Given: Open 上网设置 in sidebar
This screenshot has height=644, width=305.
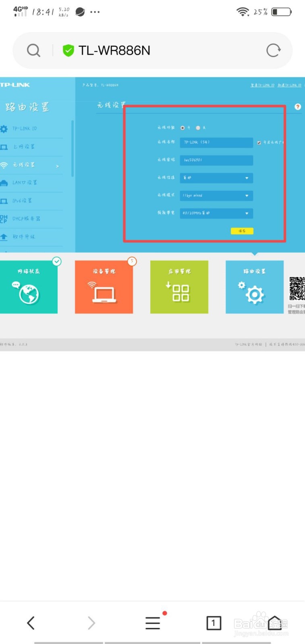Looking at the screenshot, I should tap(24, 147).
